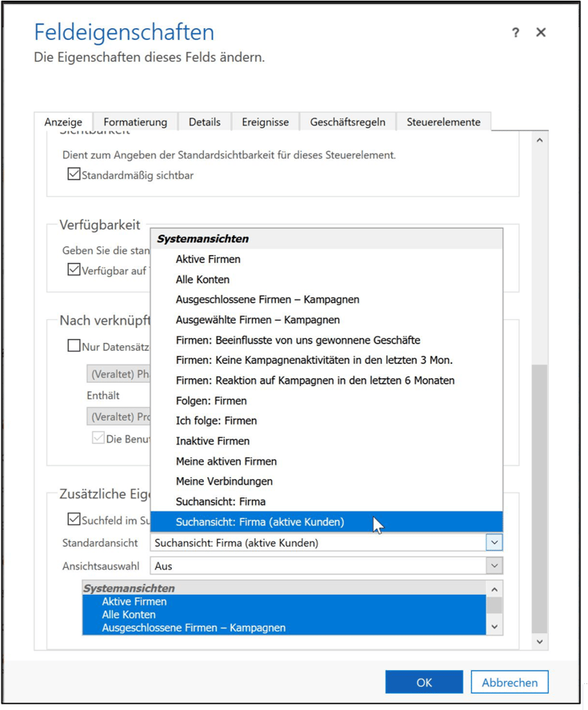
Task: Expand the Ansichtsauswahl dropdown
Action: (494, 566)
